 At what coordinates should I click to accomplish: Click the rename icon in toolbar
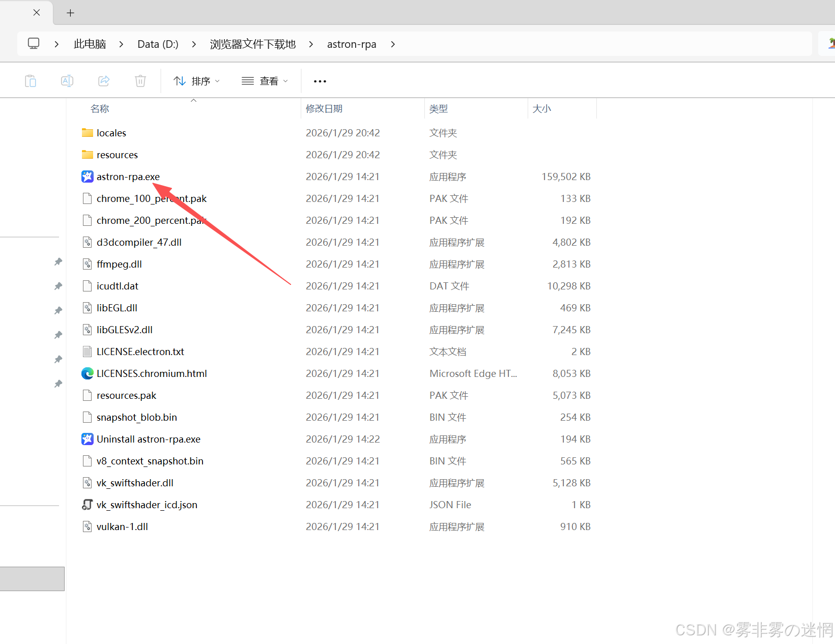pyautogui.click(x=67, y=81)
